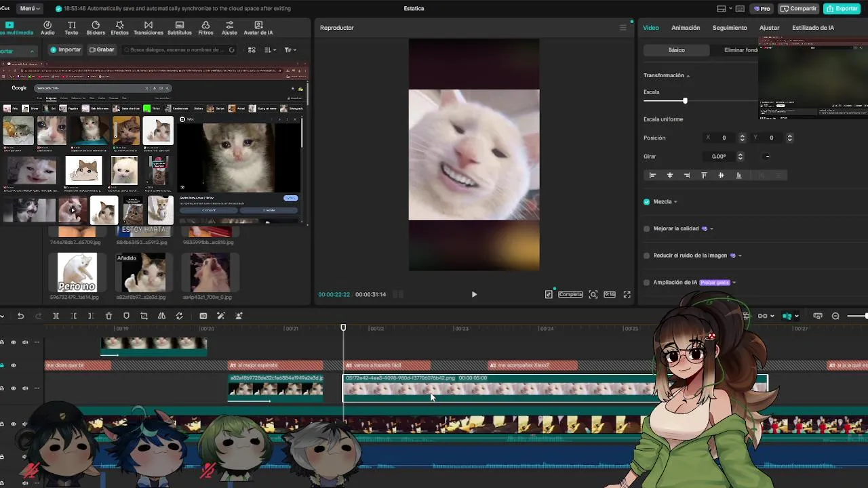Lock the top video track
The height and width of the screenshot is (488, 868).
(2, 342)
